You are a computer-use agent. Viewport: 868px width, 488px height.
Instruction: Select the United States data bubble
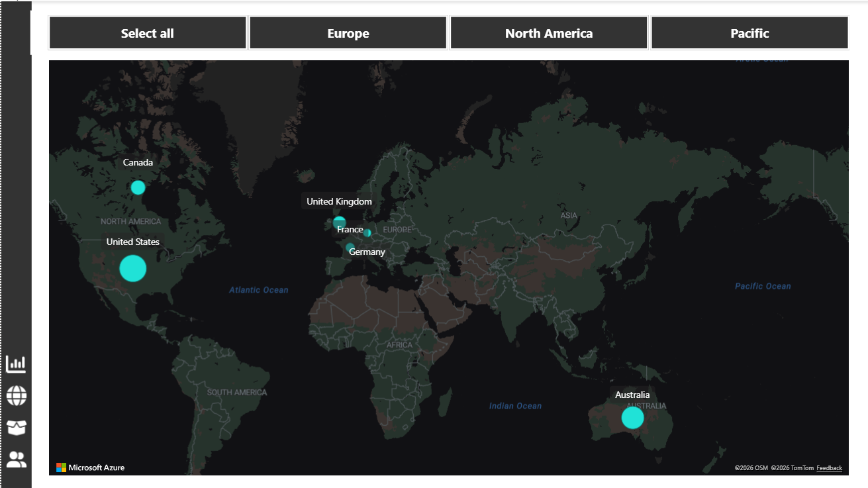[x=132, y=268]
